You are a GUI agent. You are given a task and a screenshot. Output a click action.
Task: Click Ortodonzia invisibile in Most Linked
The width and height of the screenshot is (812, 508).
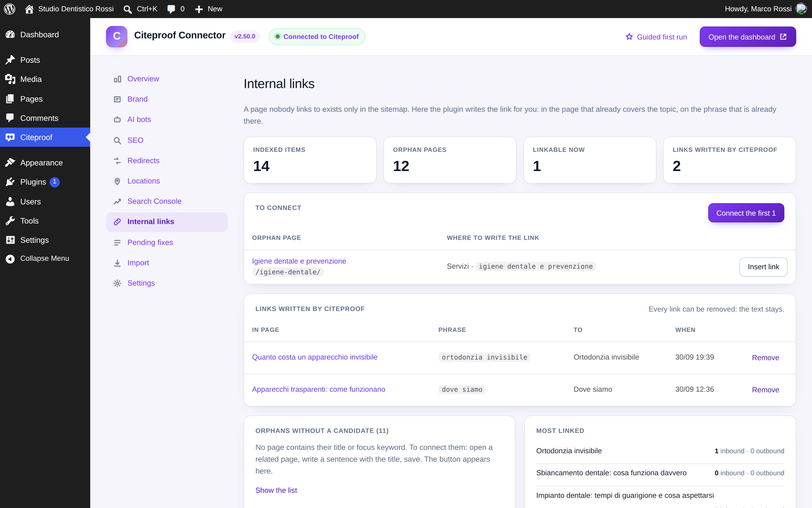tap(569, 451)
